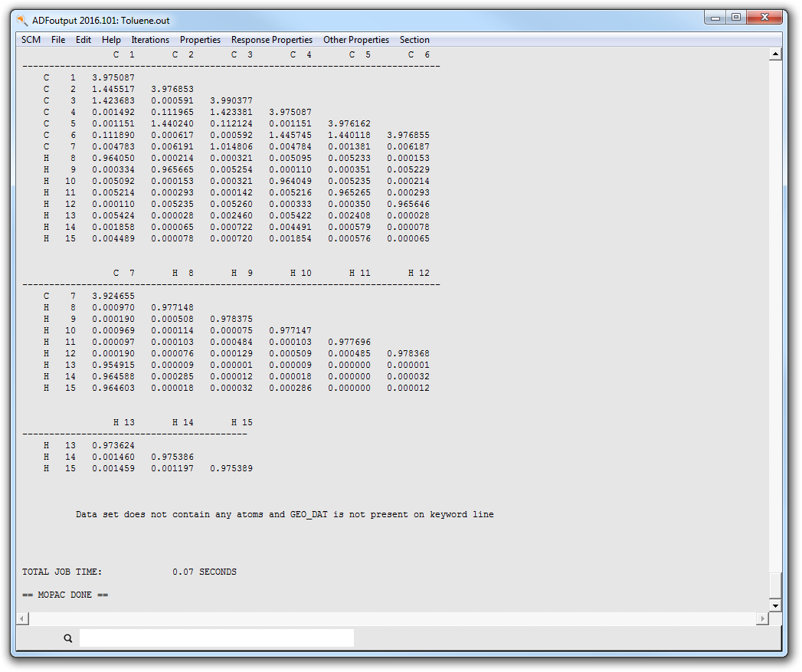Click the vertical scrollbar thumb
The height and width of the screenshot is (672, 802).
[x=775, y=585]
